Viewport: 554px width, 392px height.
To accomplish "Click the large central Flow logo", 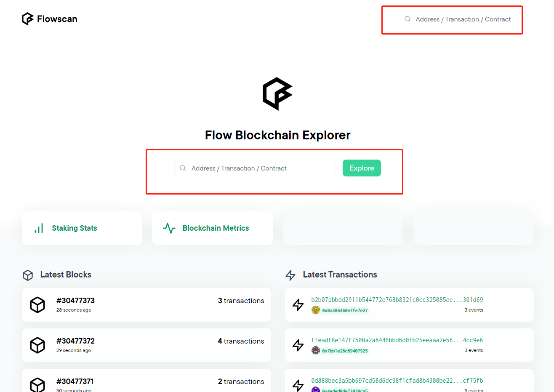I will click(277, 93).
